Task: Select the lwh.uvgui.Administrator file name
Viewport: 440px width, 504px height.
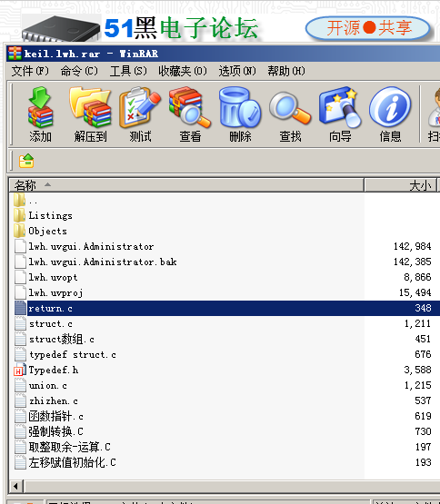Action: tap(91, 246)
